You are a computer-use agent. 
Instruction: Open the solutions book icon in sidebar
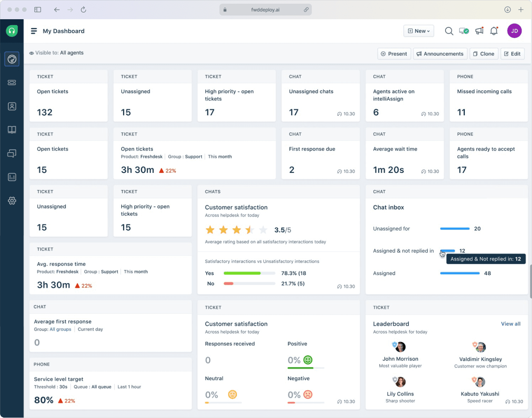(12, 130)
